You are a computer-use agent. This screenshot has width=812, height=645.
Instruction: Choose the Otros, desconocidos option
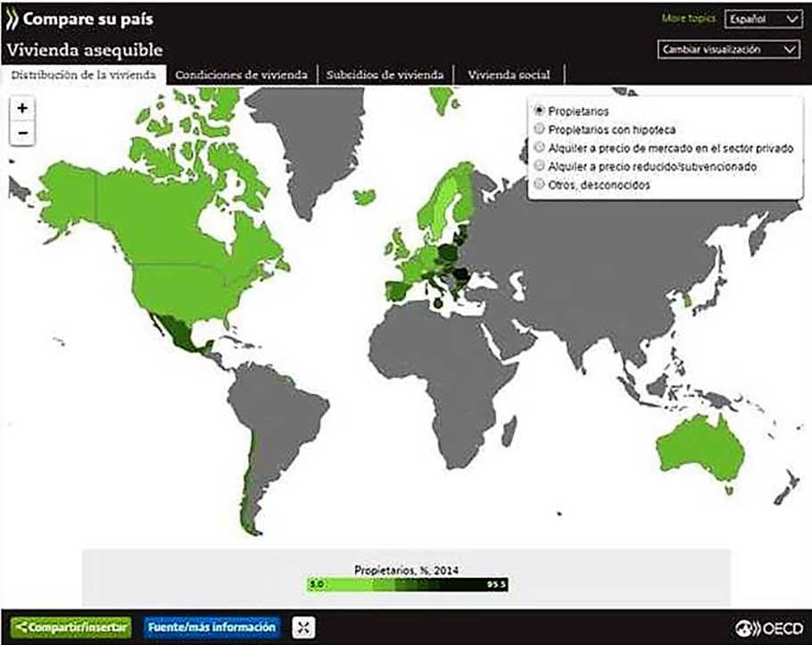[539, 185]
